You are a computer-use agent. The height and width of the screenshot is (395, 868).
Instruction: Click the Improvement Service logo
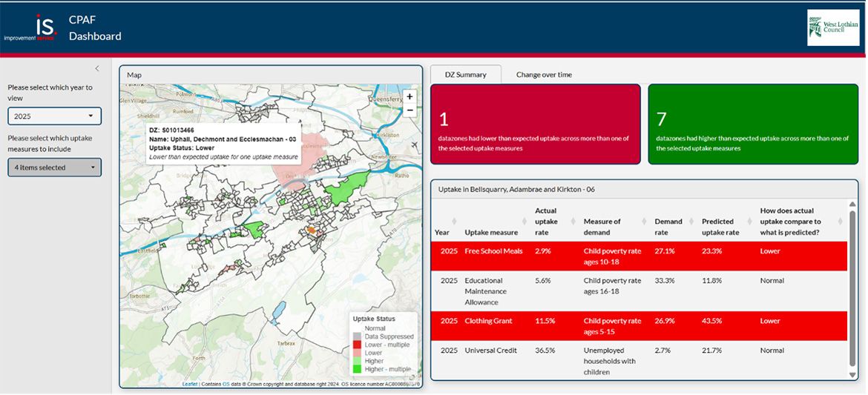point(30,29)
